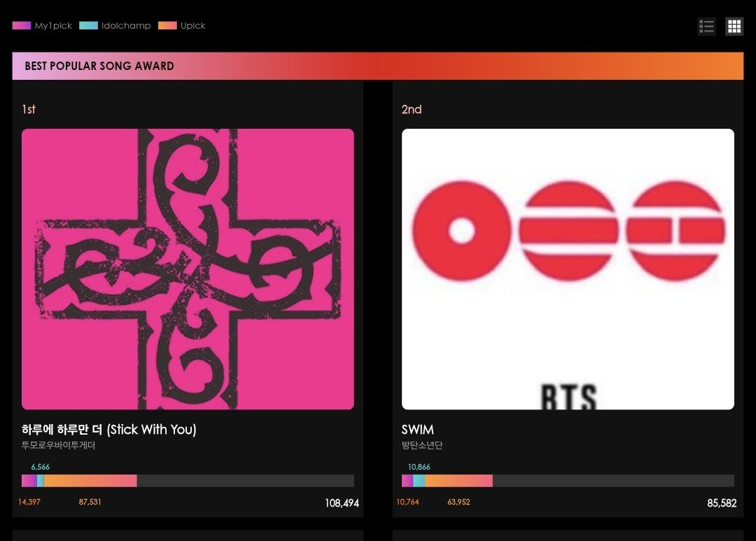Open song title 하루에 하루만 더 (Stick With You)
This screenshot has width=756, height=541.
point(109,429)
